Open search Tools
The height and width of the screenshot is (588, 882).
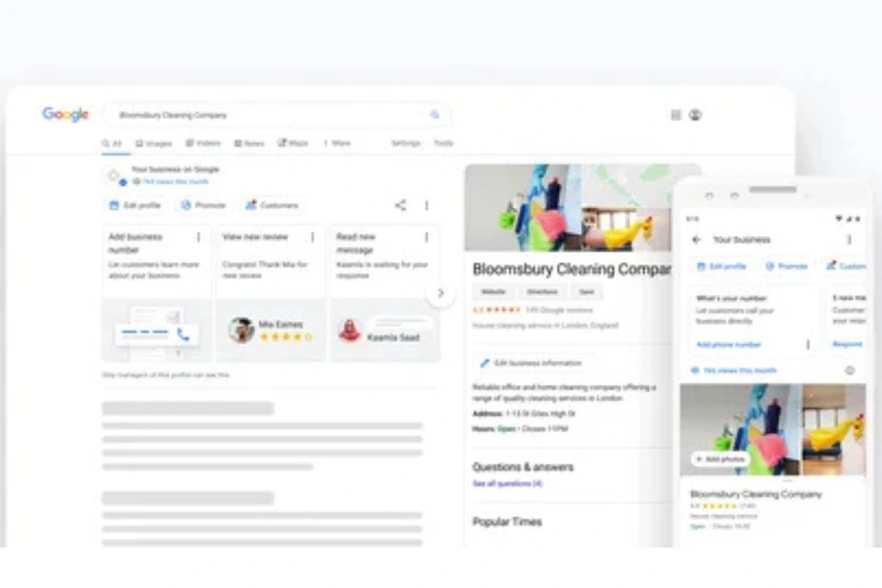[444, 144]
